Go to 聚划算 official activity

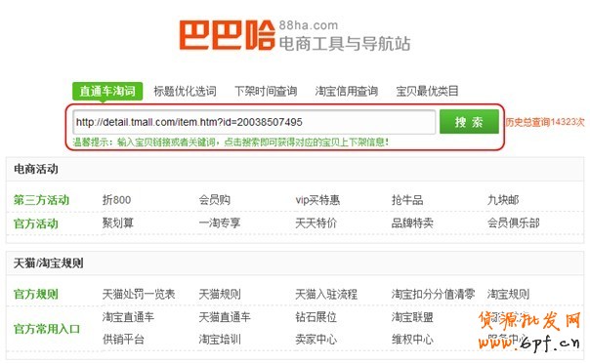coord(118,223)
